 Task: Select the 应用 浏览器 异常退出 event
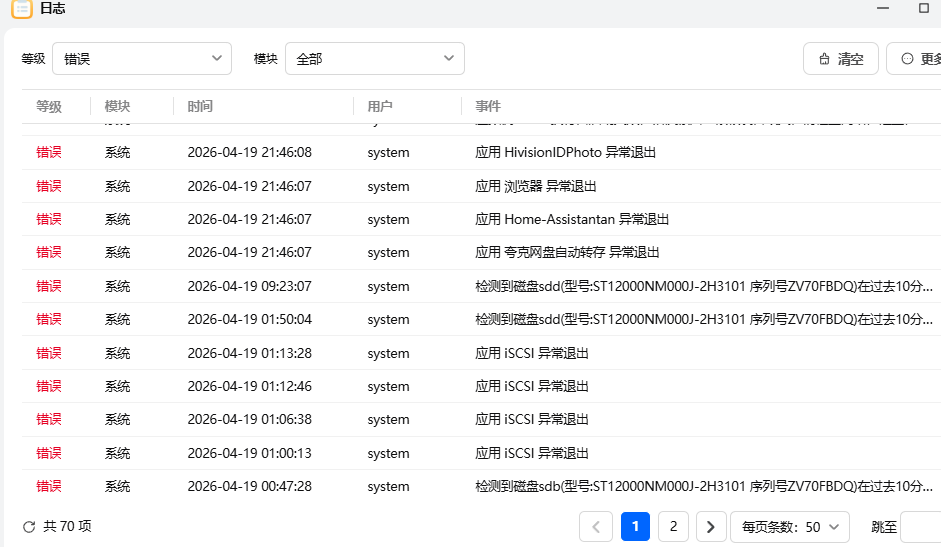(536, 187)
